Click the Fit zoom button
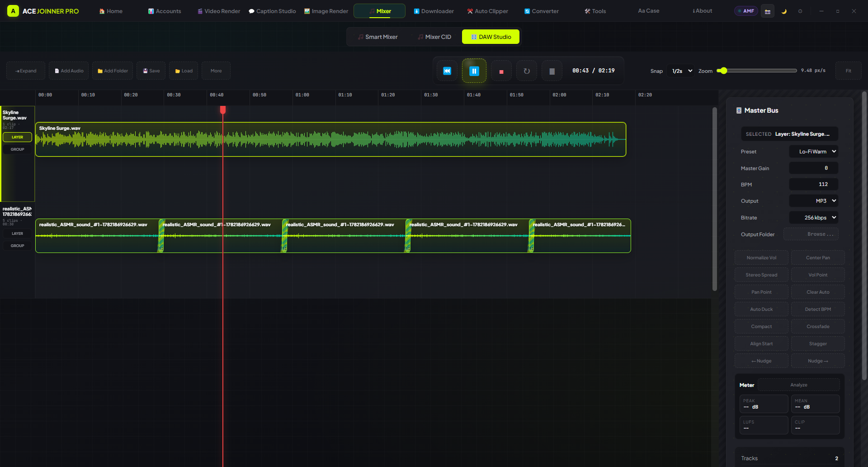Image resolution: width=868 pixels, height=467 pixels. click(x=849, y=71)
